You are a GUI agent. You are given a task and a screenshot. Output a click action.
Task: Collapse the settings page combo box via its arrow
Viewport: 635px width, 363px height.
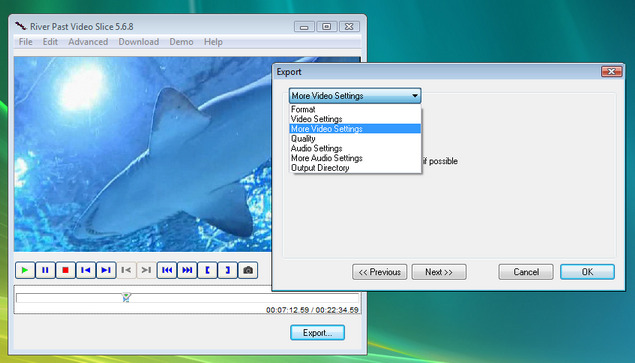(x=415, y=96)
